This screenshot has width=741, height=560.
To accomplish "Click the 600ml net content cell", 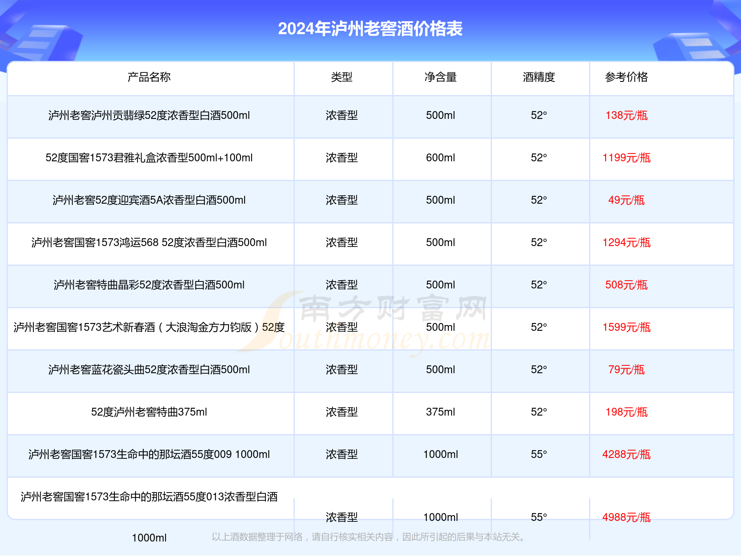I will (440, 158).
